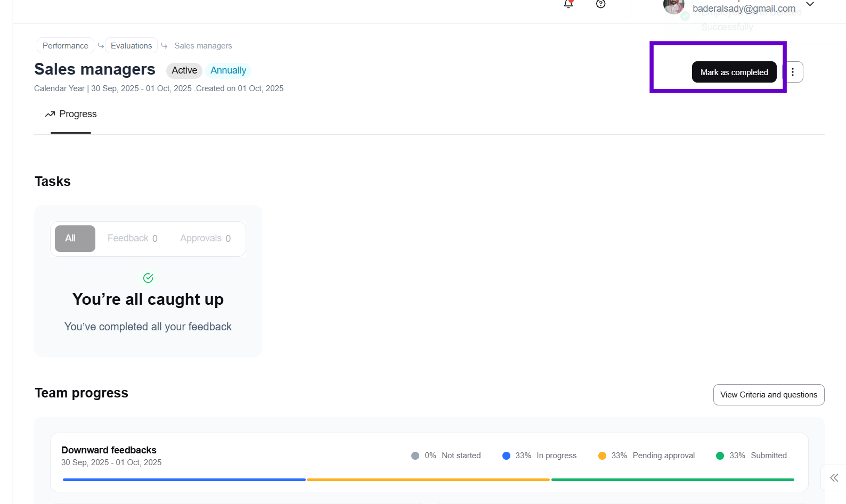This screenshot has width=846, height=504.
Task: Click the Progress trend arrow icon
Action: [x=50, y=114]
